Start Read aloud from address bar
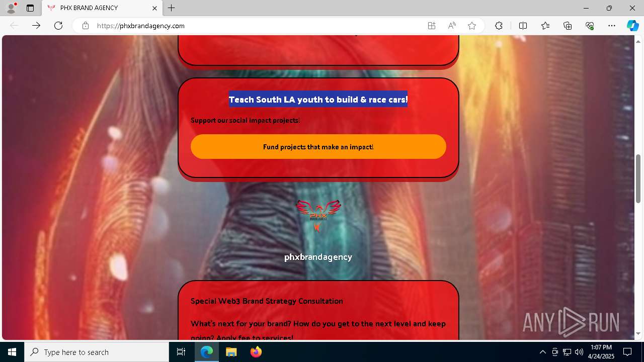The width and height of the screenshot is (644, 362). pos(452,26)
